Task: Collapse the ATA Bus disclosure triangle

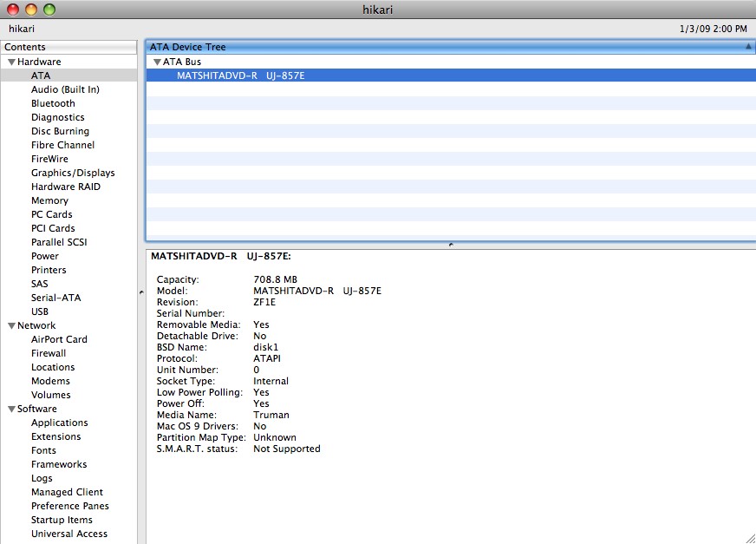Action: 157,62
